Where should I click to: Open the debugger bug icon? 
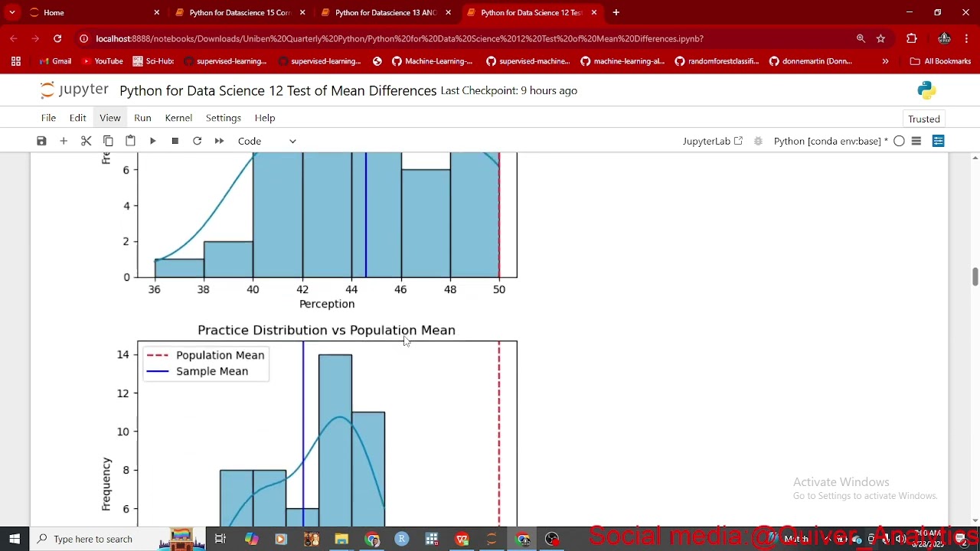pos(758,141)
